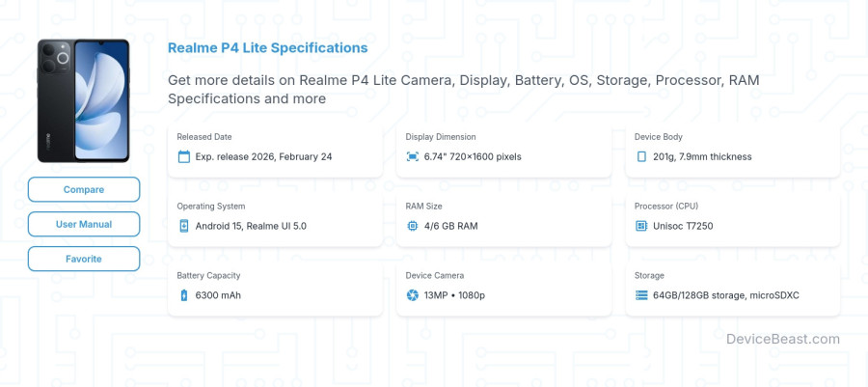Click the Realme P4 Lite Specifications heading
Image resolution: width=868 pixels, height=387 pixels.
[x=267, y=47]
